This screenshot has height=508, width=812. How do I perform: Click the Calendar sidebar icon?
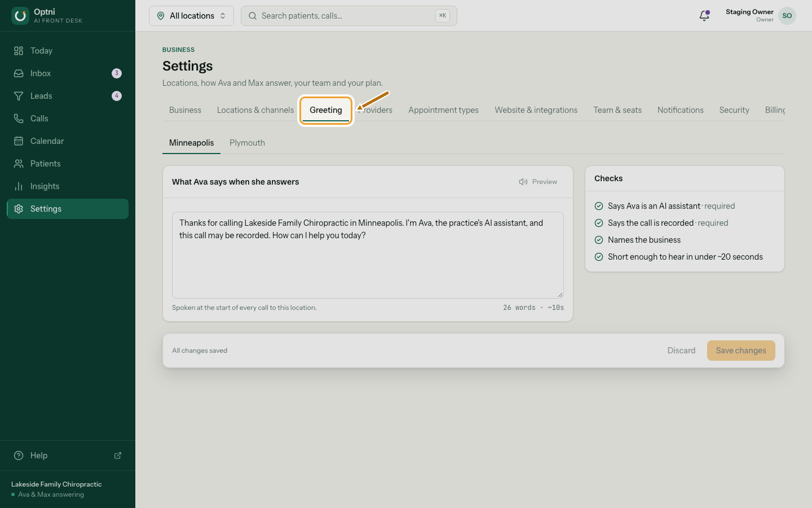click(19, 141)
